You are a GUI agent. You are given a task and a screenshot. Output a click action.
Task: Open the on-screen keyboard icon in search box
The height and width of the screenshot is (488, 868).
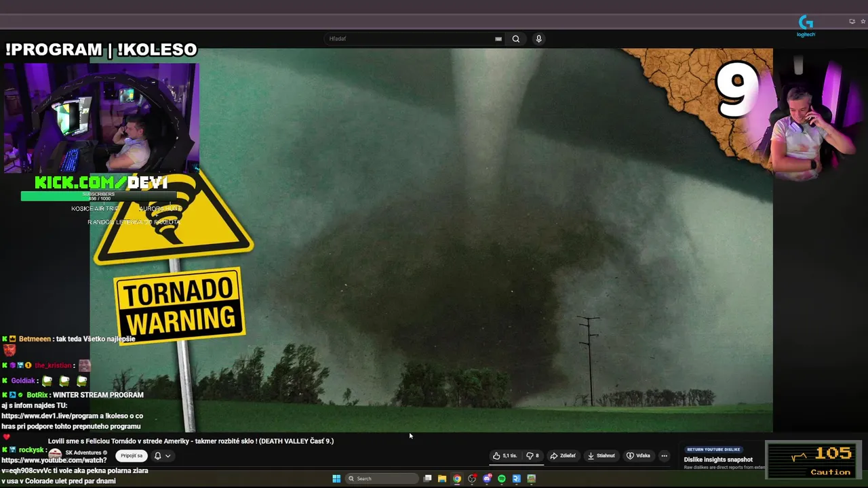(498, 39)
